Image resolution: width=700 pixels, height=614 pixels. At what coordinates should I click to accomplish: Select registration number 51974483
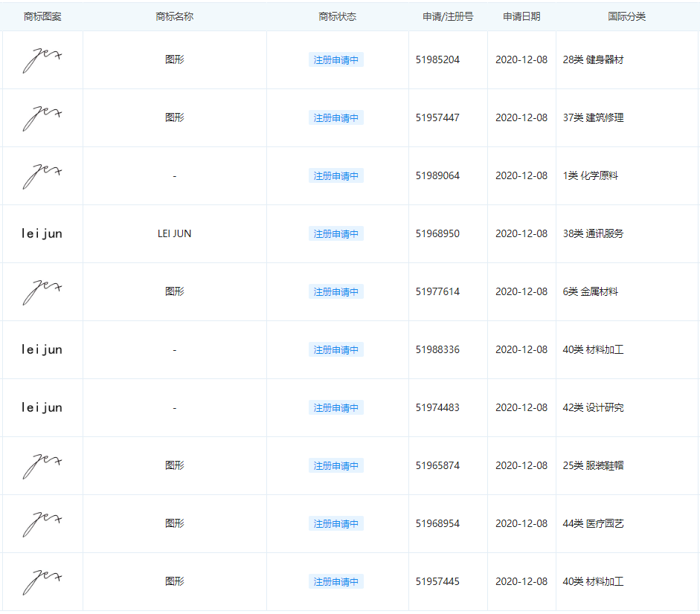[437, 408]
